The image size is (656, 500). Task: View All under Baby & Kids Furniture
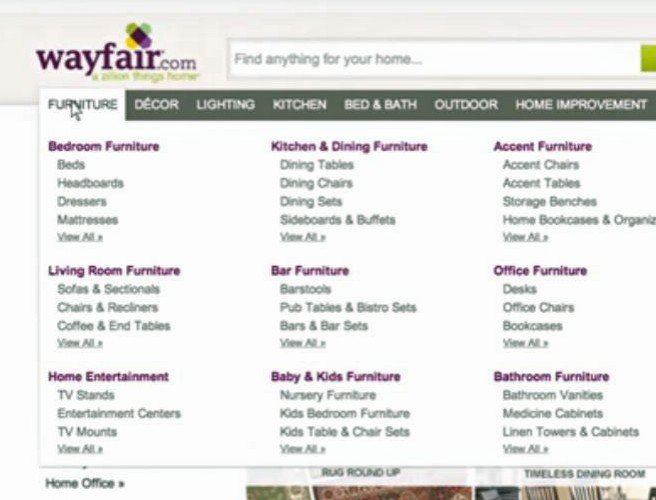click(x=302, y=449)
